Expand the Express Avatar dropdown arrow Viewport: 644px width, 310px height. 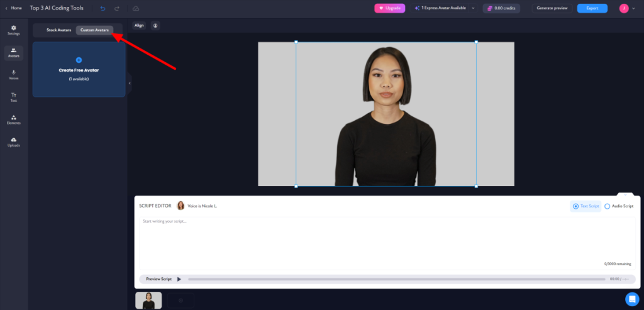point(473,8)
